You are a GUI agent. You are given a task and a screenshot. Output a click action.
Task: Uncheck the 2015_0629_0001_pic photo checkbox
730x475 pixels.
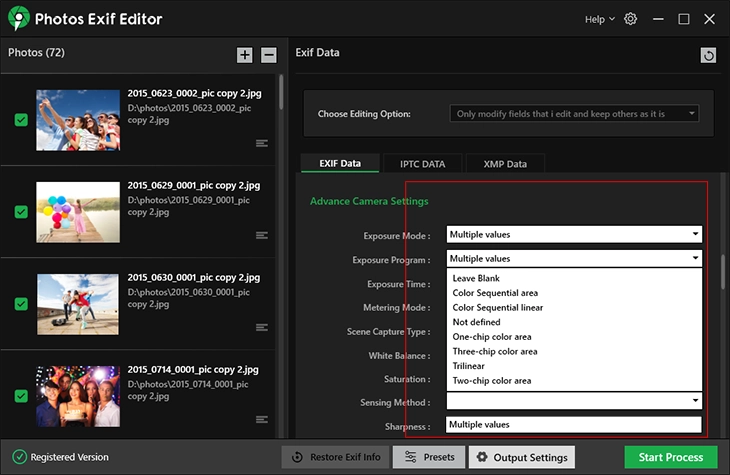coord(21,212)
